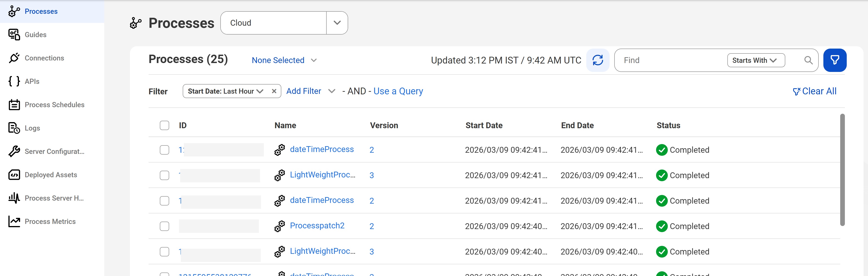The height and width of the screenshot is (276, 868).
Task: Expand the Add Filter chevron
Action: pyautogui.click(x=332, y=91)
